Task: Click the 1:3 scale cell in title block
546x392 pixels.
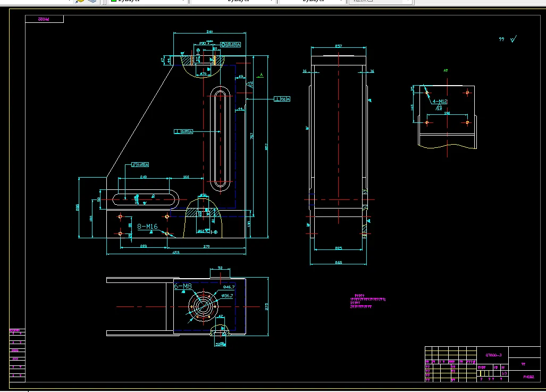Action: point(504,373)
